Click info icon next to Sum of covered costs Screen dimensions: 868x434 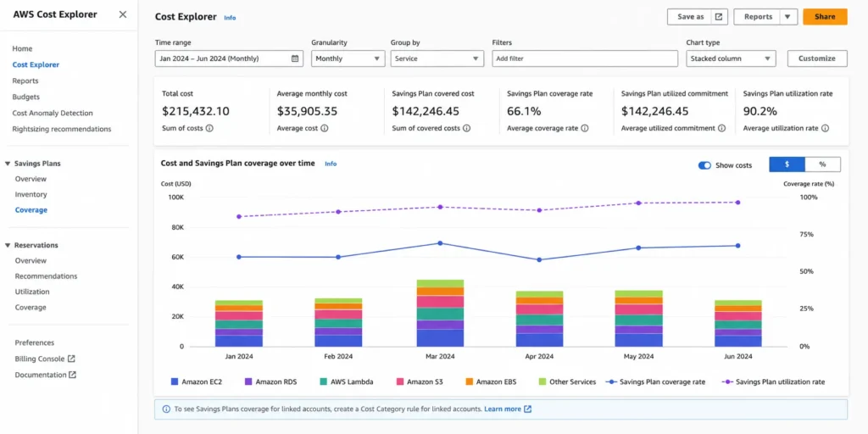tap(467, 128)
